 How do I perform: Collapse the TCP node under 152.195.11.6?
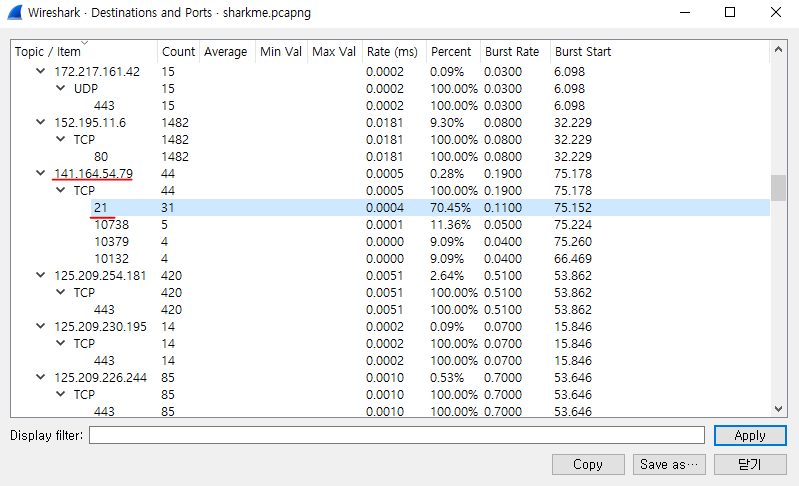(60, 139)
